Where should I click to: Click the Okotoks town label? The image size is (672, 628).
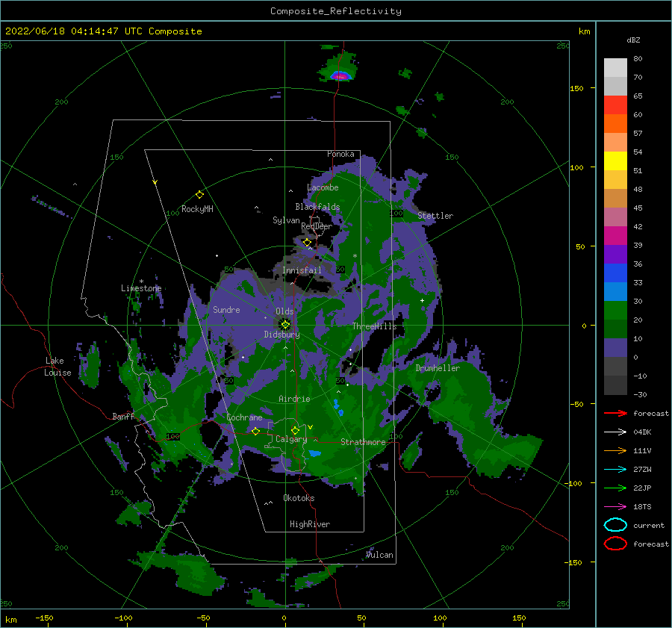coord(299,498)
